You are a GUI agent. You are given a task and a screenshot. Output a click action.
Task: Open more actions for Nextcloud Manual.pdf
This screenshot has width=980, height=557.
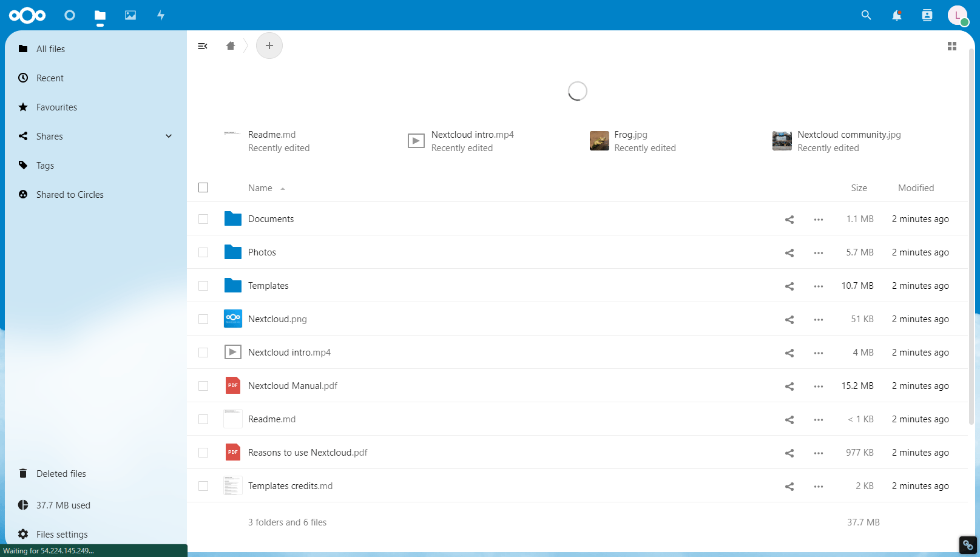(819, 387)
